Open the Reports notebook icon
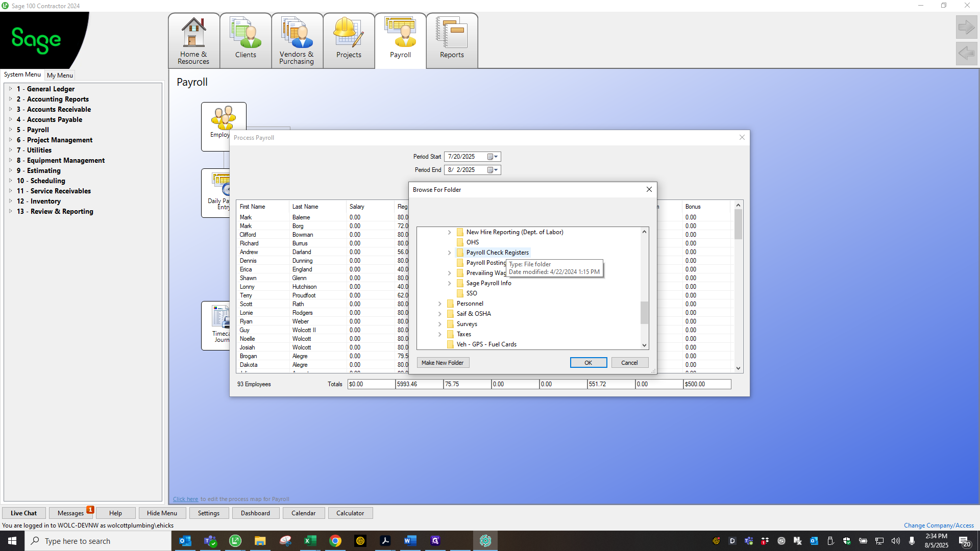Viewport: 980px width, 551px height. (452, 41)
